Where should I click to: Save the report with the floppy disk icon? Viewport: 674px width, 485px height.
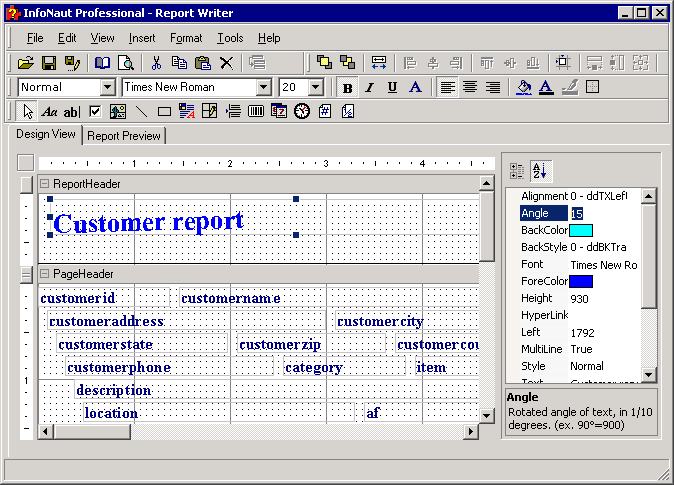(x=49, y=63)
